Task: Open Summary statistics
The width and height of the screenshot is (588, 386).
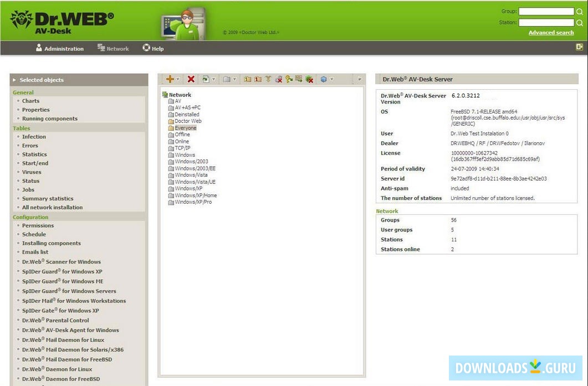Action: pyautogui.click(x=48, y=199)
